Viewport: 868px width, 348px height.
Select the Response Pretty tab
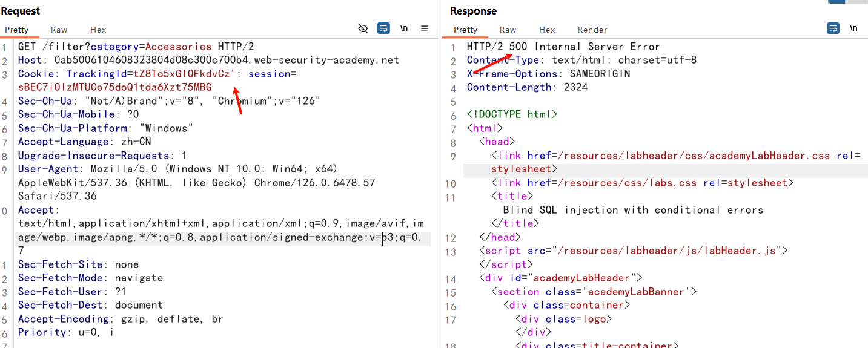(x=465, y=30)
